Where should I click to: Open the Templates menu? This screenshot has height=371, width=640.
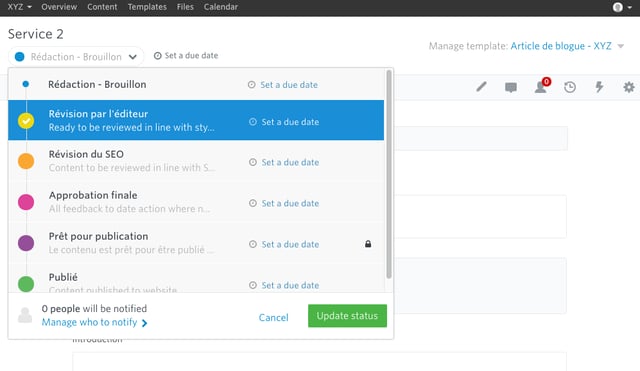[x=147, y=7]
